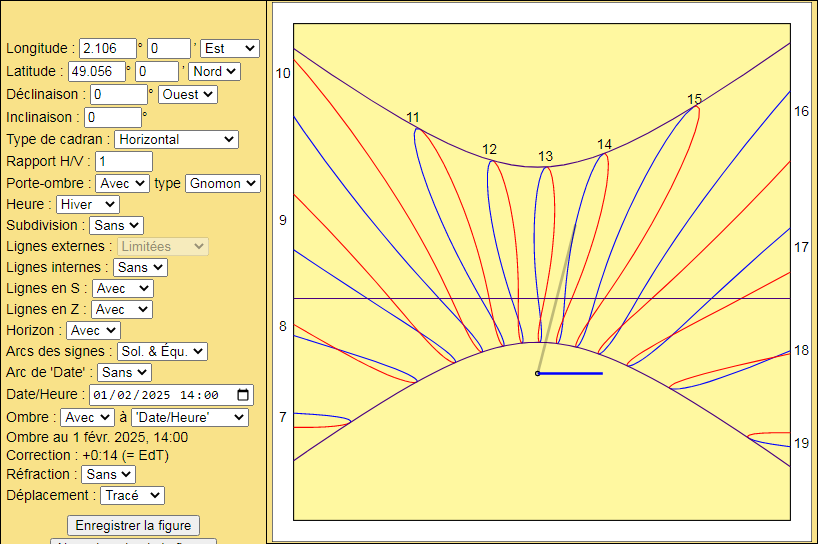Screen dimensions: 818x544
Task: Click the Date/Heure field 01/02/2025 14:00
Action: click(x=172, y=395)
